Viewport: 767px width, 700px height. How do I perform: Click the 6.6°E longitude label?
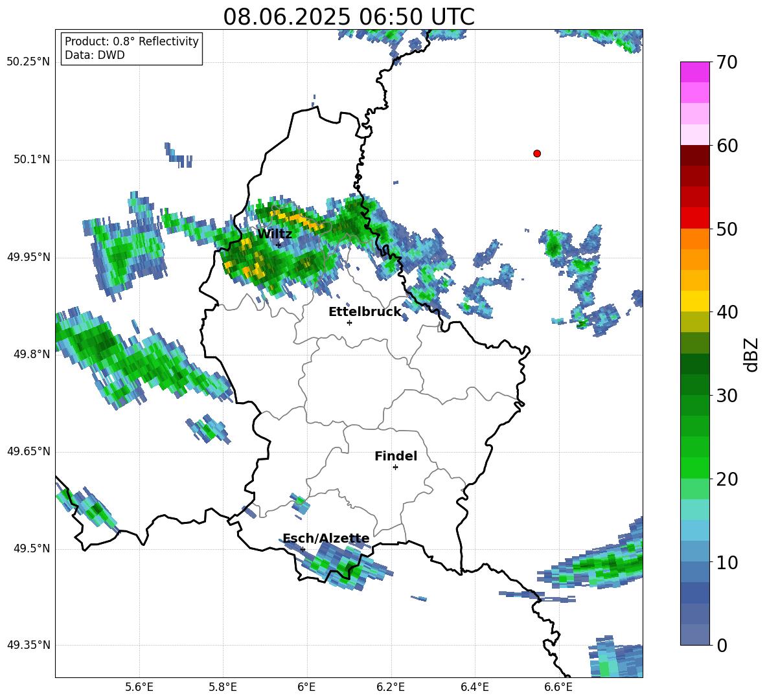click(558, 687)
